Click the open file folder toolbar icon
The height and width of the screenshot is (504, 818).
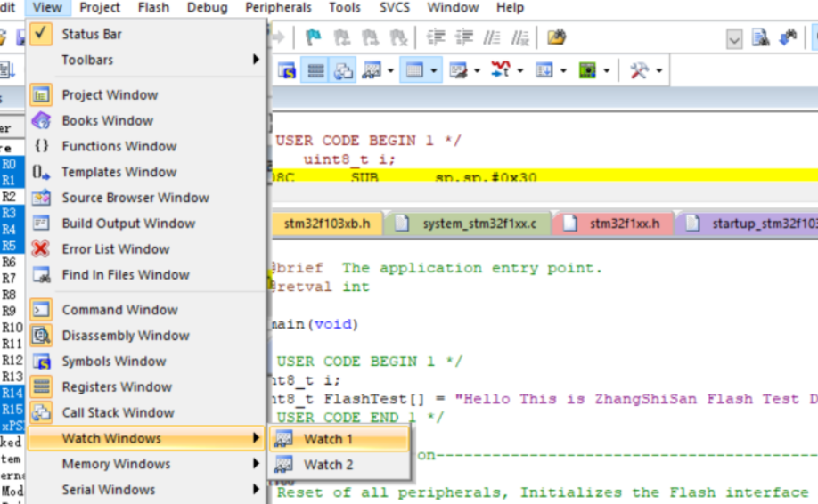[556, 37]
